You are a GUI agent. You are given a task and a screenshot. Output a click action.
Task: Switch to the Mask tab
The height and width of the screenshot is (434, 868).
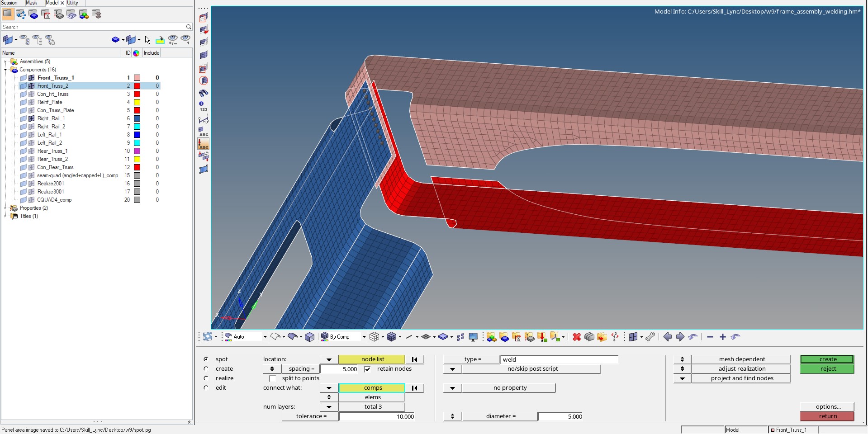click(32, 3)
